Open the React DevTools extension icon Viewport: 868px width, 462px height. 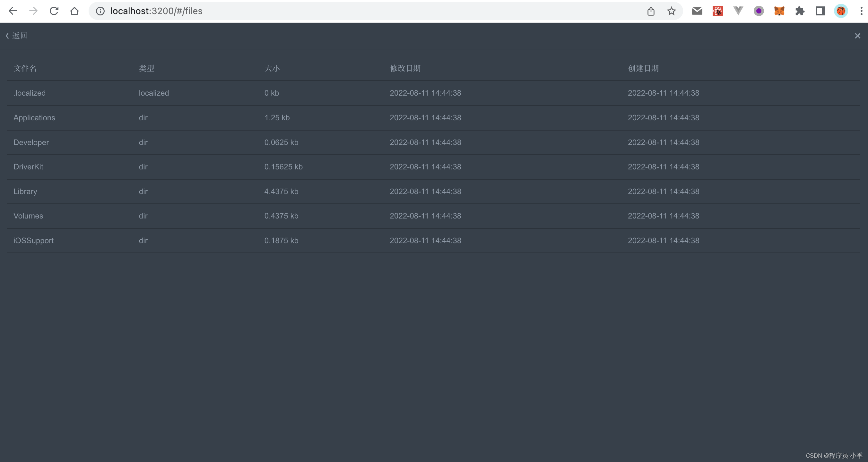(718, 11)
